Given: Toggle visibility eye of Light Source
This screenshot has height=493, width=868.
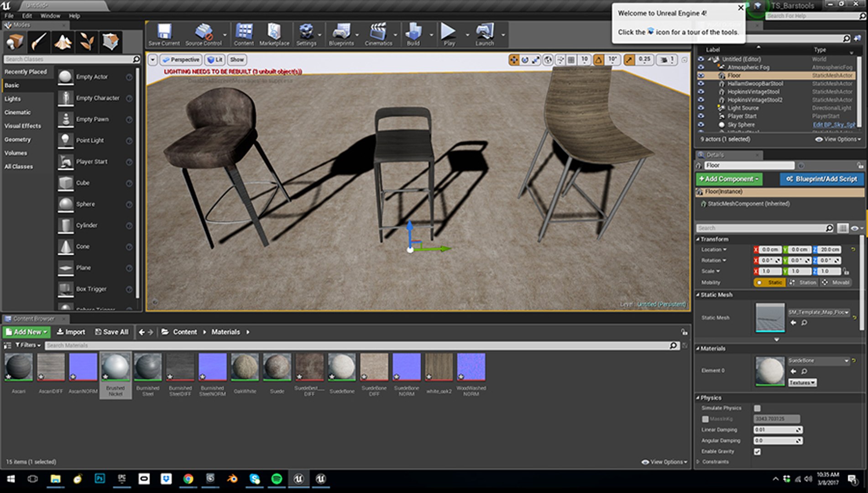Looking at the screenshot, I should point(701,108).
